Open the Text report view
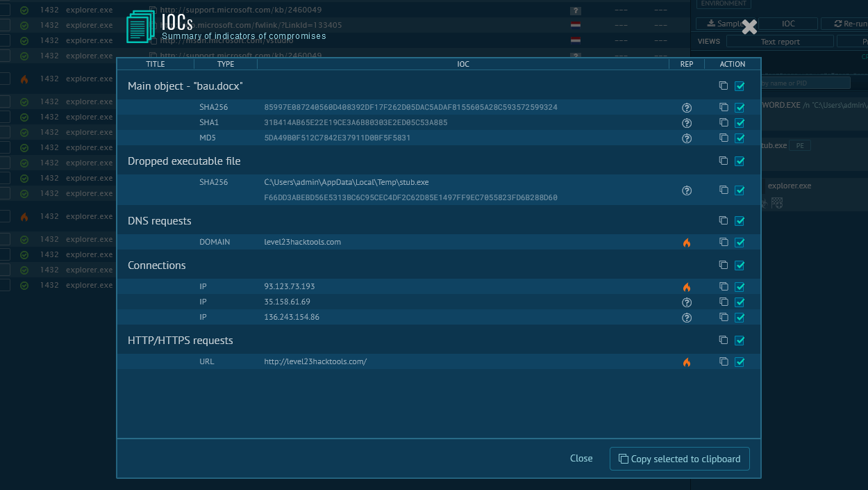The height and width of the screenshot is (490, 868). [x=780, y=42]
